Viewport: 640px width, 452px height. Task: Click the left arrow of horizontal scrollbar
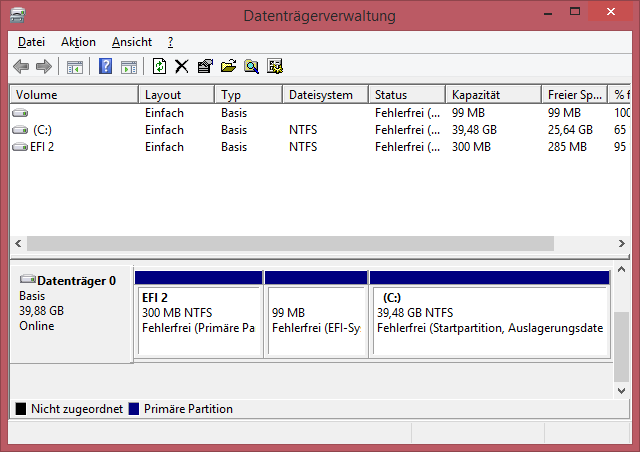(18, 244)
